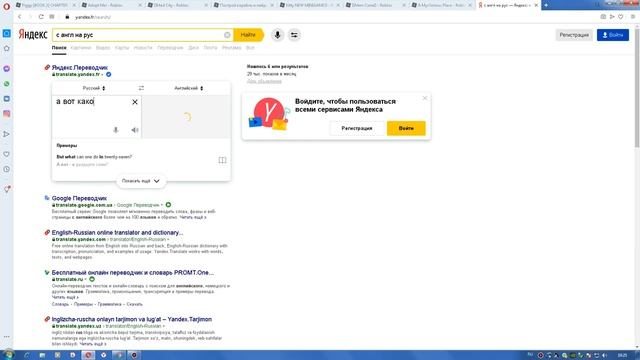Click the padlock site security icon
Screen dimensions: 640x360
(67, 17)
